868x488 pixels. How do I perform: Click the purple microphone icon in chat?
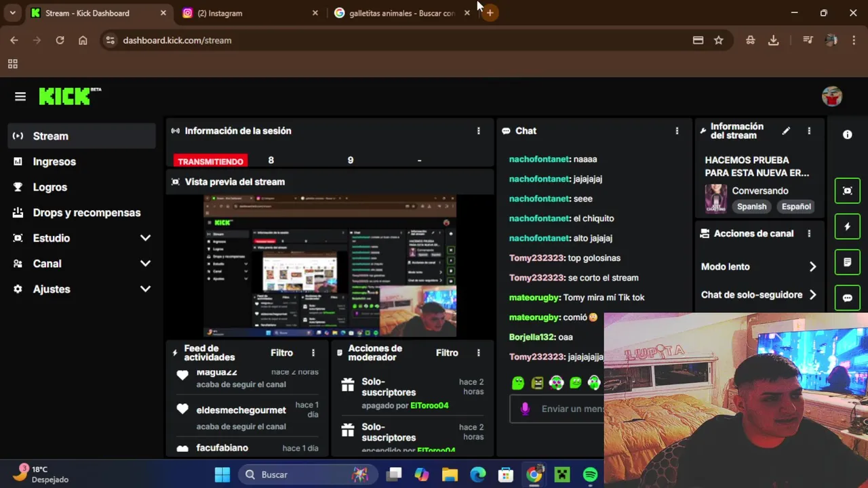[x=525, y=409]
